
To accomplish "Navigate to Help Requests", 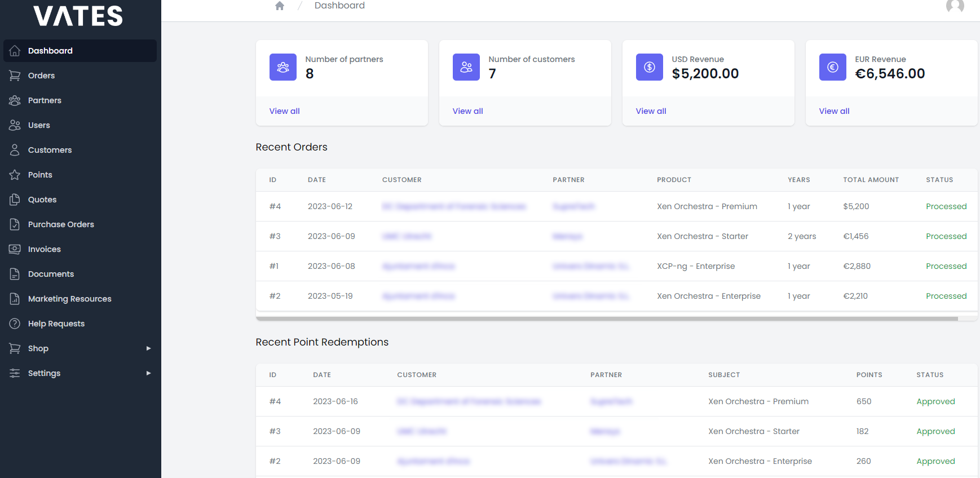I will (x=80, y=324).
